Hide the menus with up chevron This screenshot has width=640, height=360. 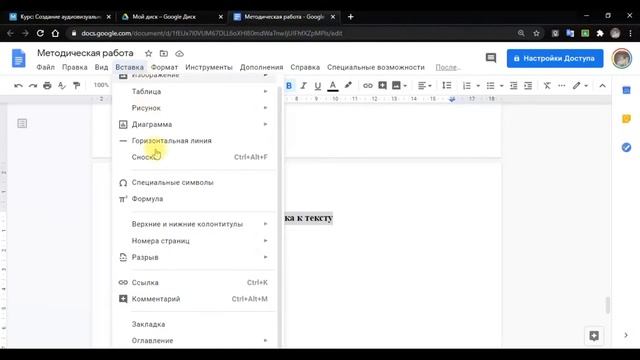(602, 86)
